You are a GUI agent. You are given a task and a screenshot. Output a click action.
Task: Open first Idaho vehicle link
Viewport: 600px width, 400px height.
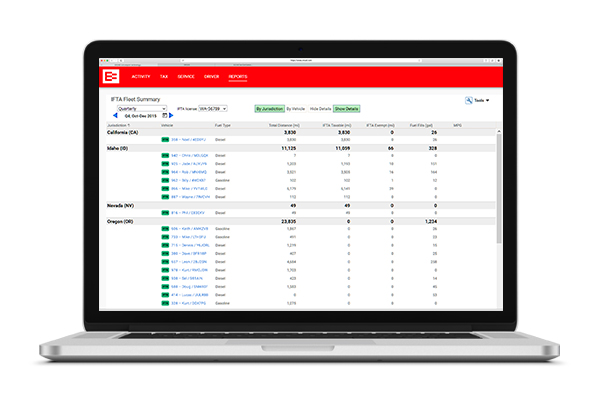pyautogui.click(x=185, y=155)
